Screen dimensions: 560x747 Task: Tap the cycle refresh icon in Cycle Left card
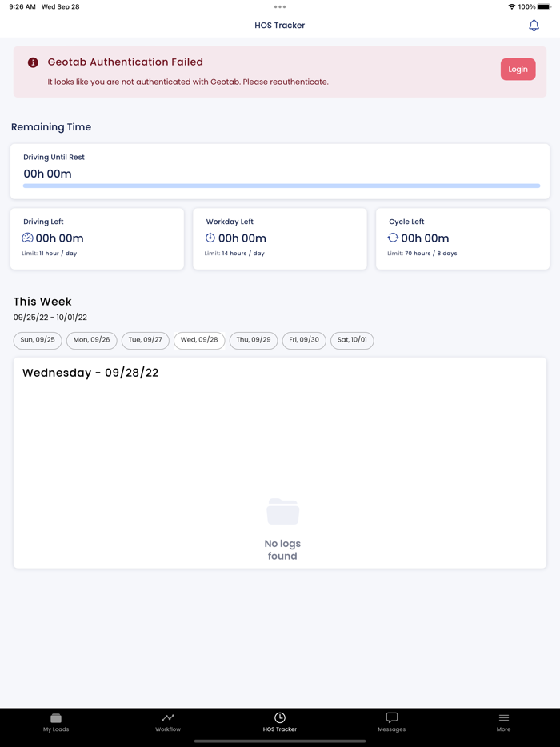[394, 238]
